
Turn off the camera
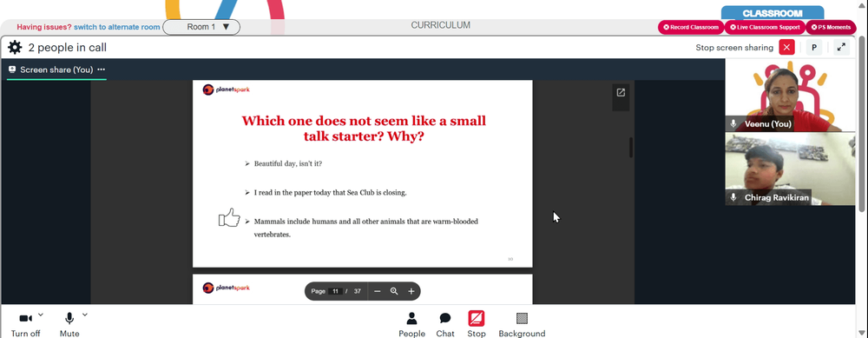pyautogui.click(x=25, y=324)
